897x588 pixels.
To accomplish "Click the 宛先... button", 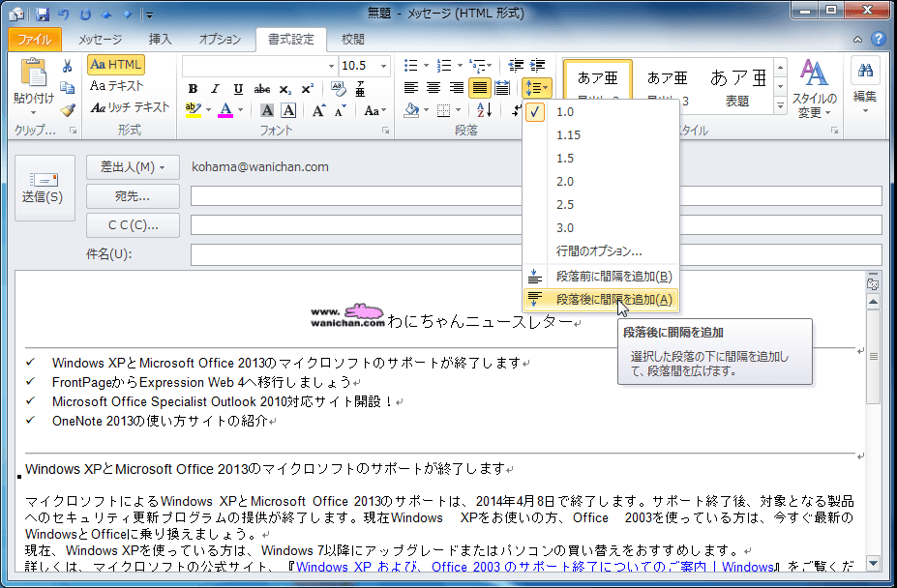I will click(x=133, y=196).
